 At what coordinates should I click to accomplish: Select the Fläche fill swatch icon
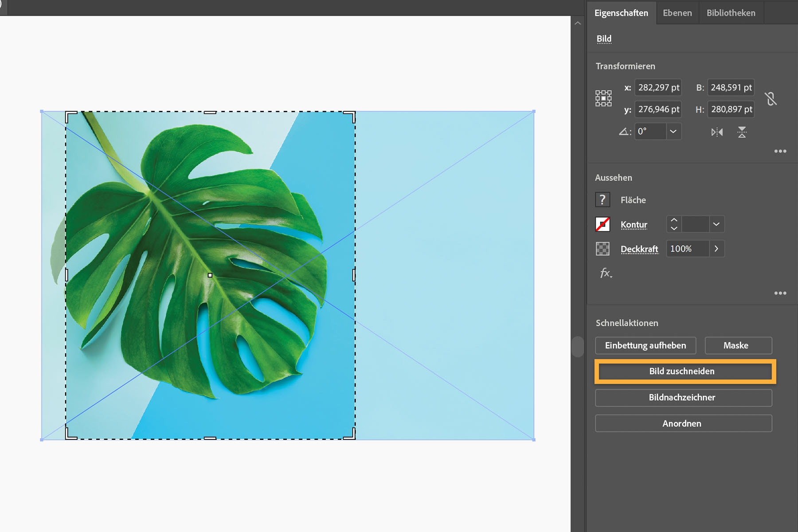[x=602, y=199]
